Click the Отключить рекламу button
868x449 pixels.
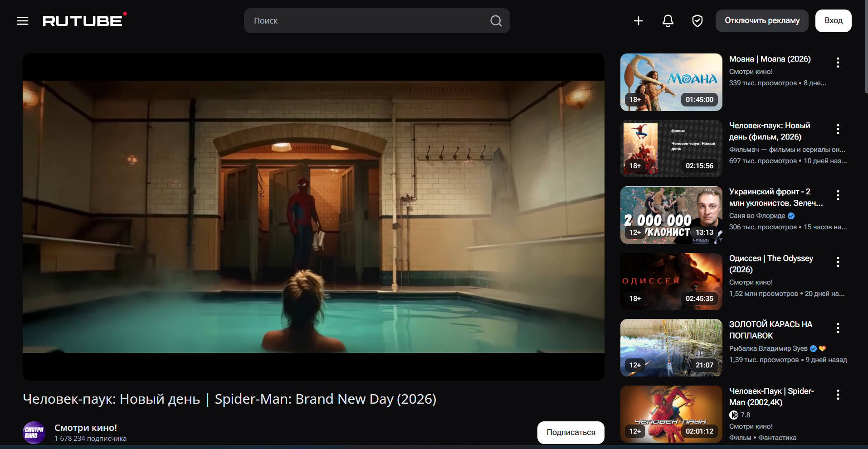click(x=762, y=21)
